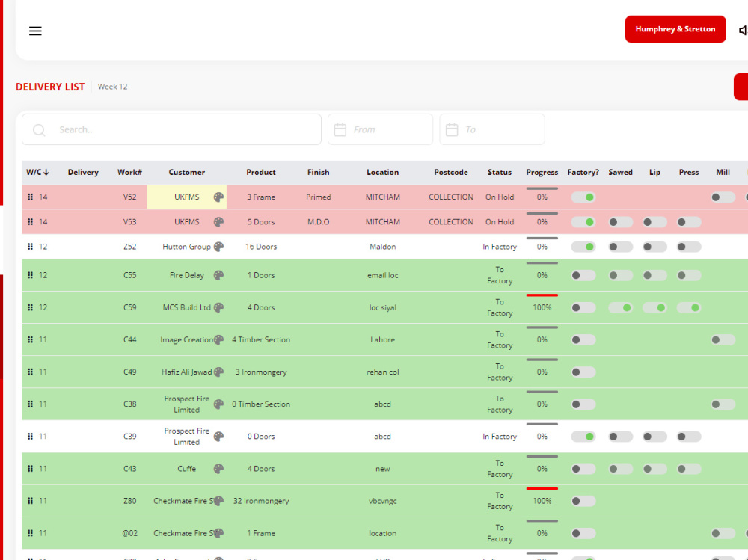Viewport: 748px width, 560px height.
Task: Click palette icon for work C38
Action: point(218,404)
